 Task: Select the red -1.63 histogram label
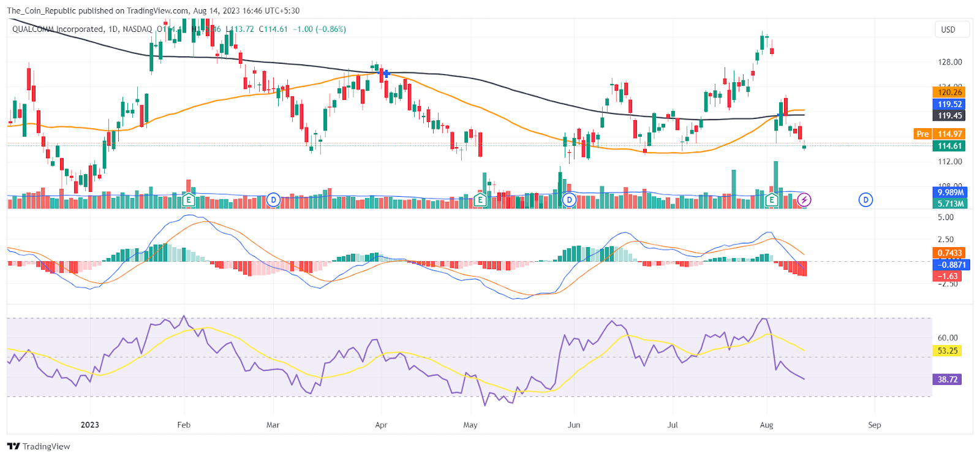pyautogui.click(x=948, y=277)
